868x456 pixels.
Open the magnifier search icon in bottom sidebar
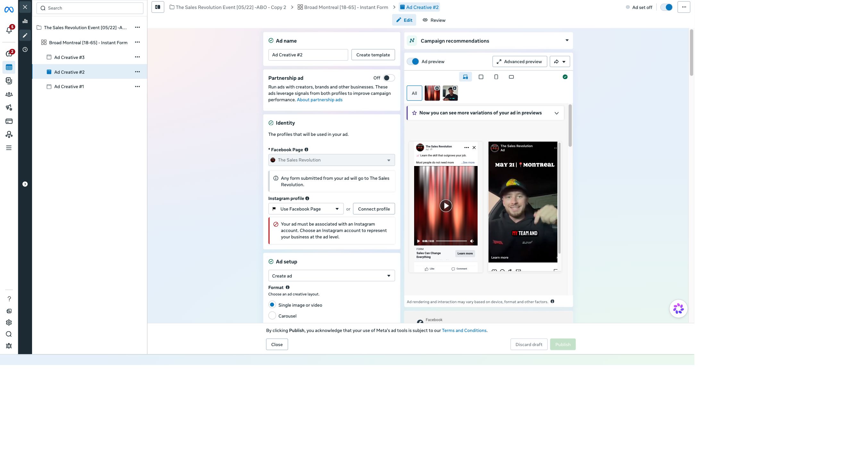pyautogui.click(x=9, y=334)
